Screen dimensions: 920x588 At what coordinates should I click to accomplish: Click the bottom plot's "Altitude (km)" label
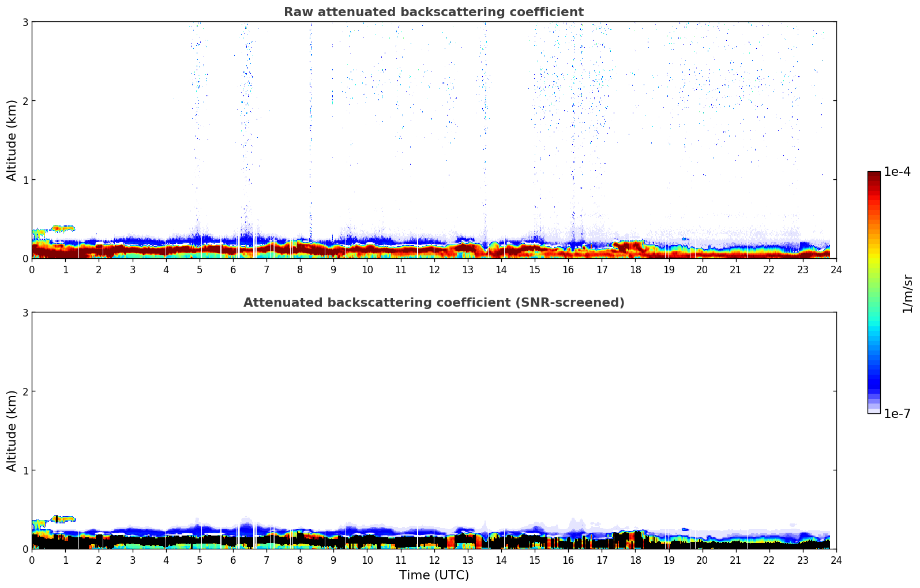(x=12, y=431)
